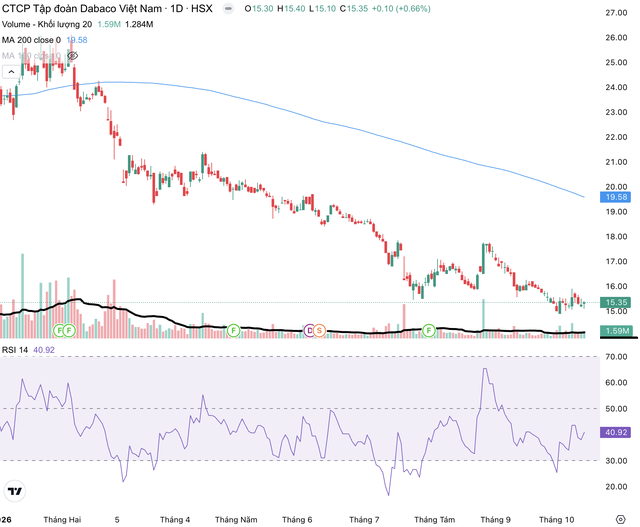Viewport: 640px width, 527px height.
Task: Click the 27.00 price scale value
Action: [x=616, y=13]
